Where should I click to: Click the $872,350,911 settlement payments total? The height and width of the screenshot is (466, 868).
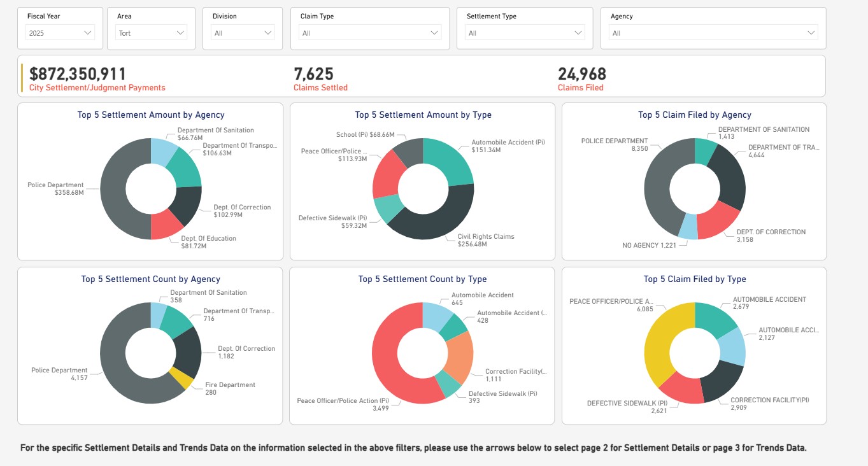(x=78, y=74)
